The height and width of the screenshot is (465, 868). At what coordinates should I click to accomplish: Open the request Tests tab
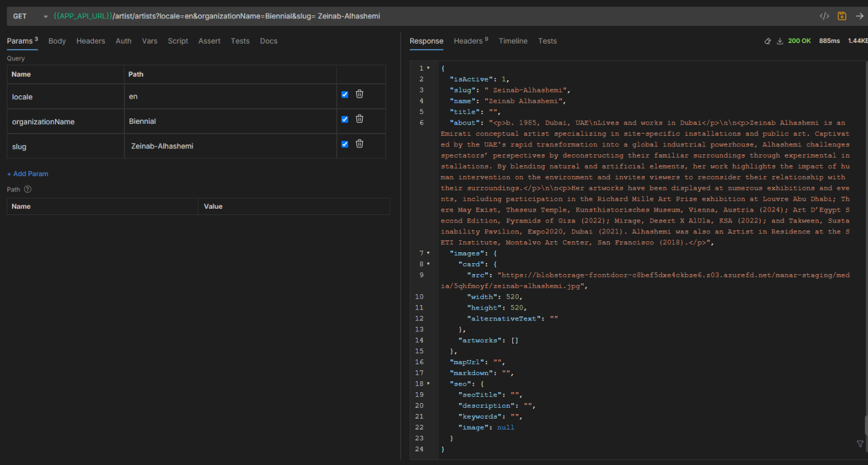(240, 41)
